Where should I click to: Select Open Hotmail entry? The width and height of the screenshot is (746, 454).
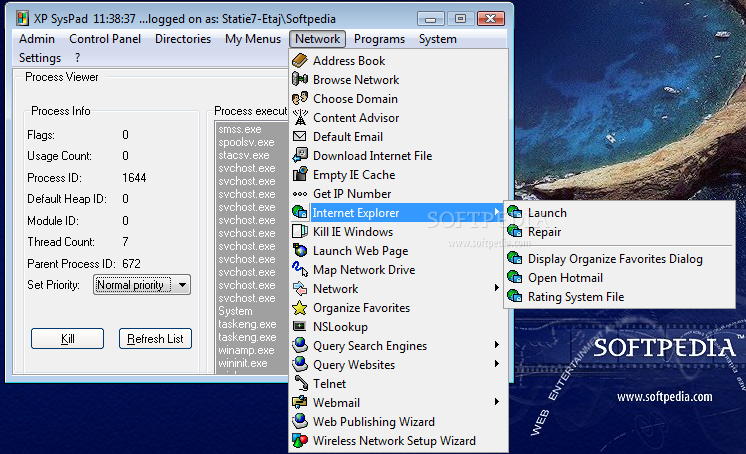tap(619, 278)
